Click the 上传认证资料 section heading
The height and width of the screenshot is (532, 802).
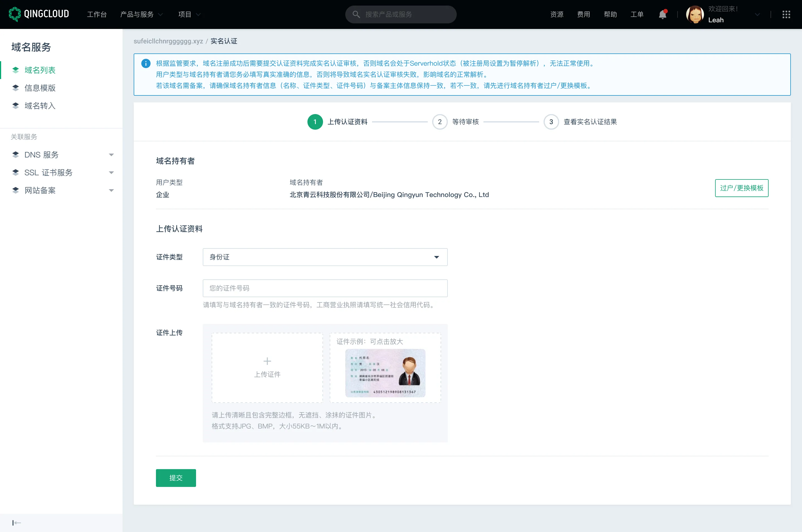tap(179, 229)
